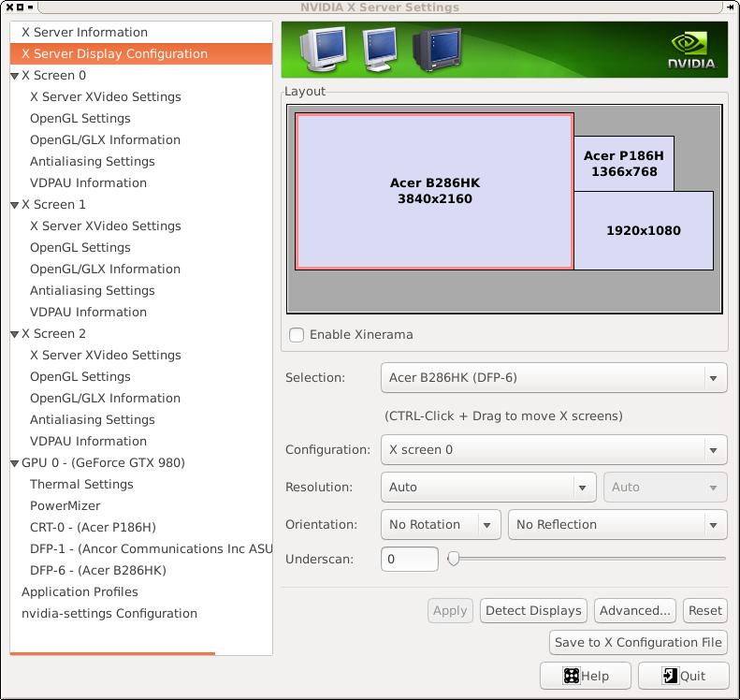Click the Apply button
740x700 pixels.
coord(450,611)
